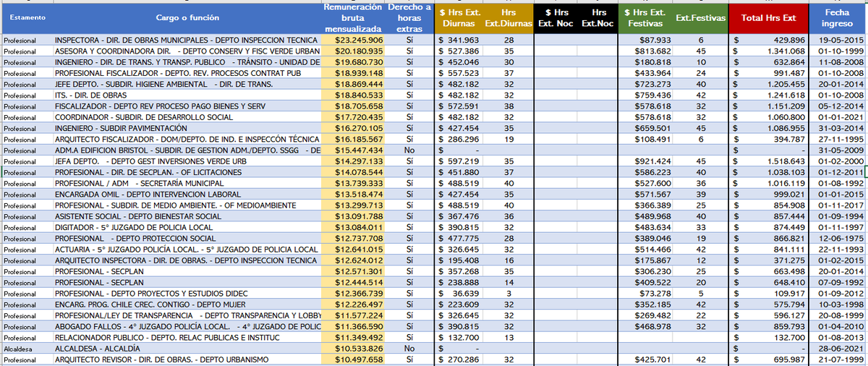
Task: Click the 'Derecho a horas extras' header
Action: coord(409,18)
